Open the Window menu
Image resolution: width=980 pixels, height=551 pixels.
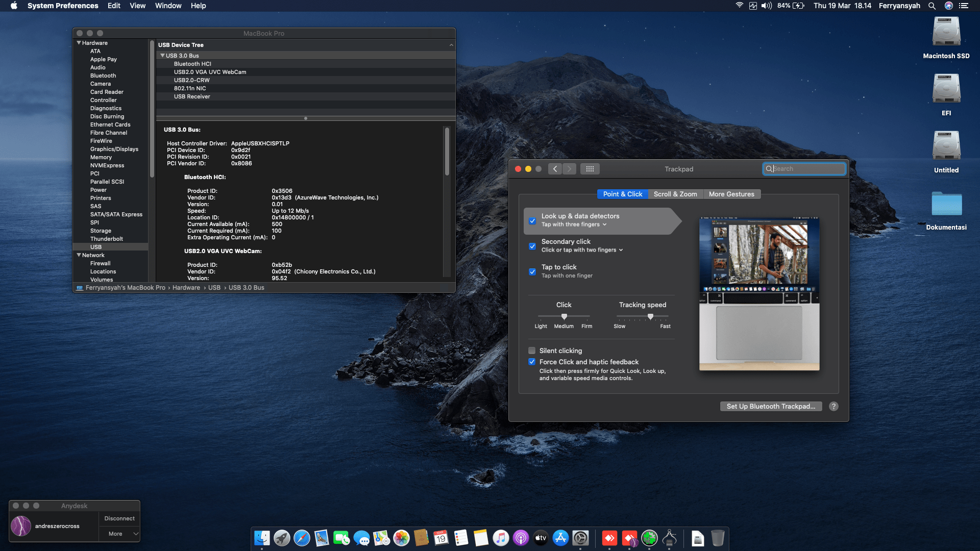168,6
